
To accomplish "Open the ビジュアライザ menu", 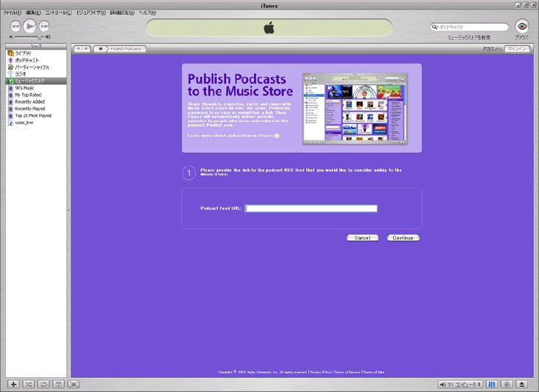I will pos(91,13).
